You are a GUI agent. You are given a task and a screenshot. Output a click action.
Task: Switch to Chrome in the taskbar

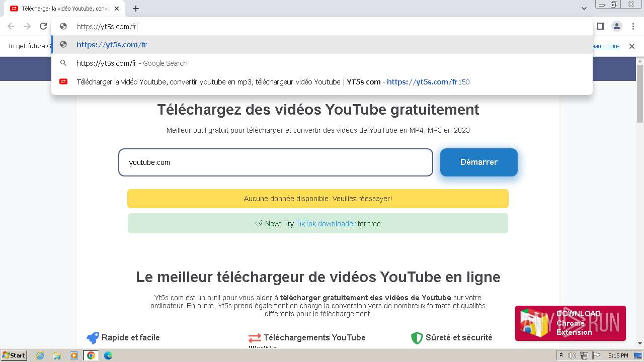pos(91,355)
